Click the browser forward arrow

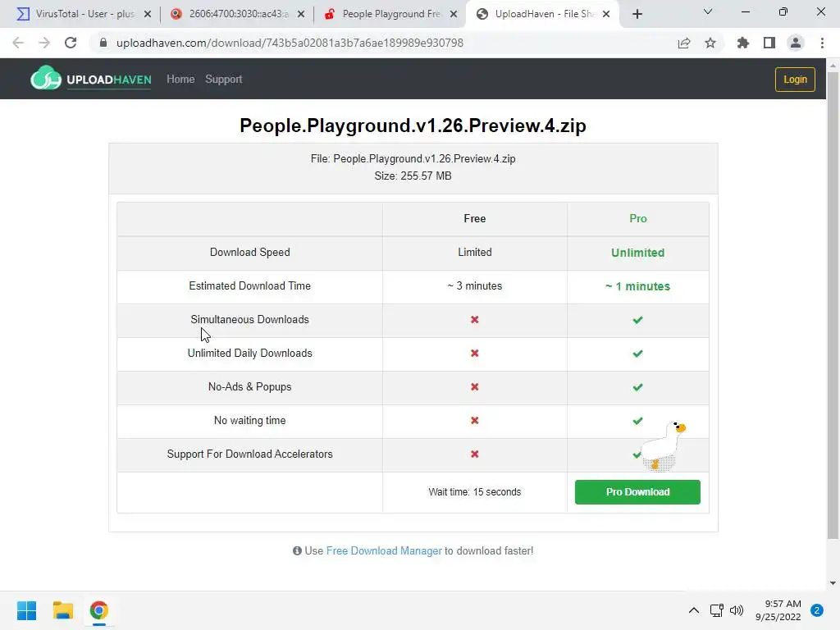pos(44,43)
